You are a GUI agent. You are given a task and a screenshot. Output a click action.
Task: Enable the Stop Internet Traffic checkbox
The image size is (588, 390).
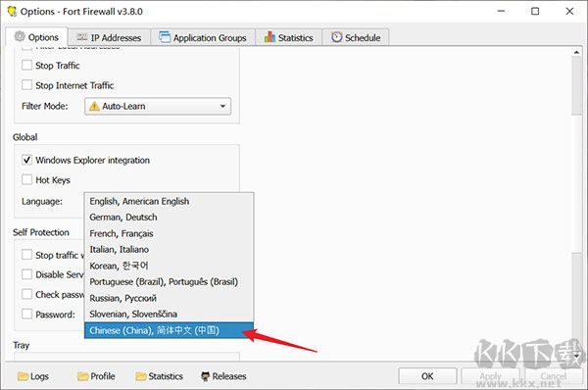point(26,84)
